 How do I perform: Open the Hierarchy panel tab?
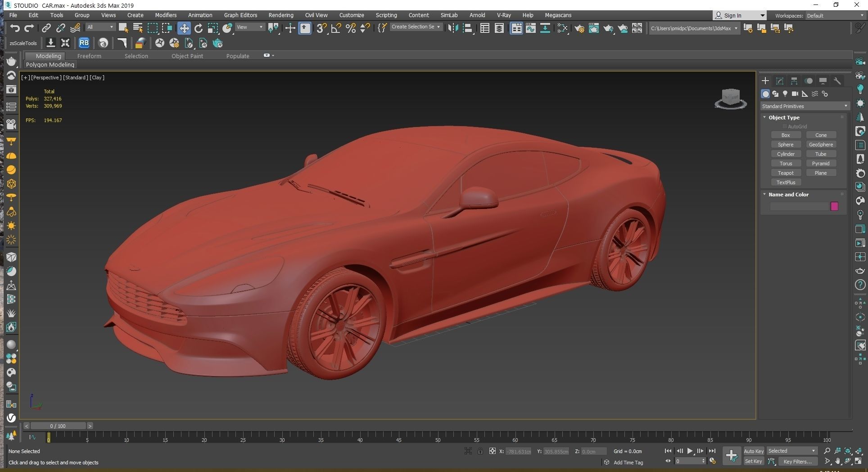pyautogui.click(x=794, y=81)
